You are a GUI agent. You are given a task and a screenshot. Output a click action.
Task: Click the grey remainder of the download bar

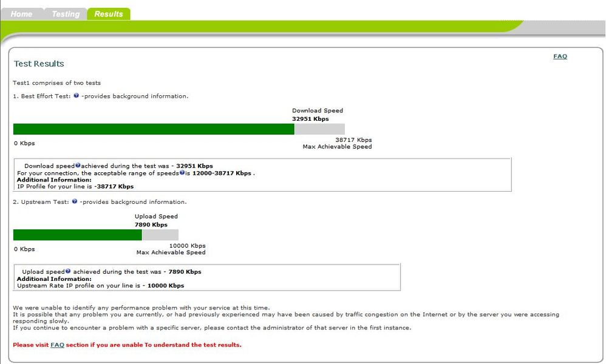click(x=319, y=129)
